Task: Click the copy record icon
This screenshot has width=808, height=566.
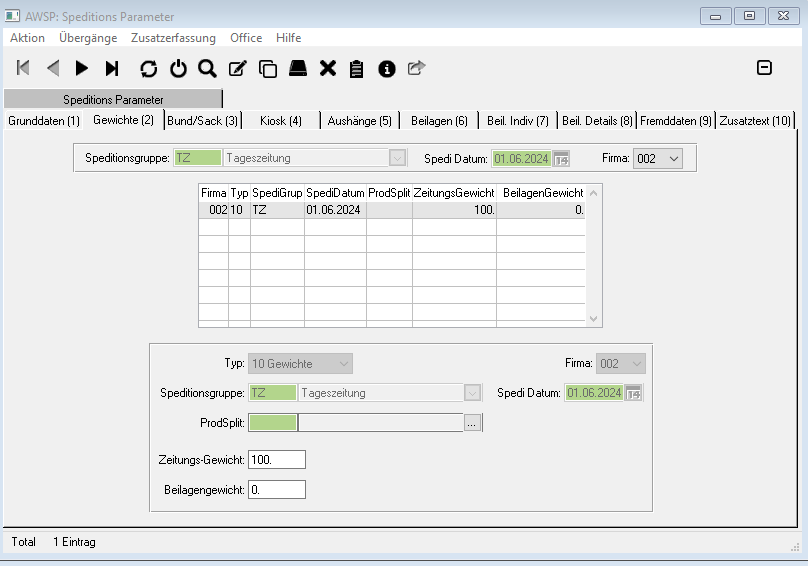Action: [x=268, y=68]
